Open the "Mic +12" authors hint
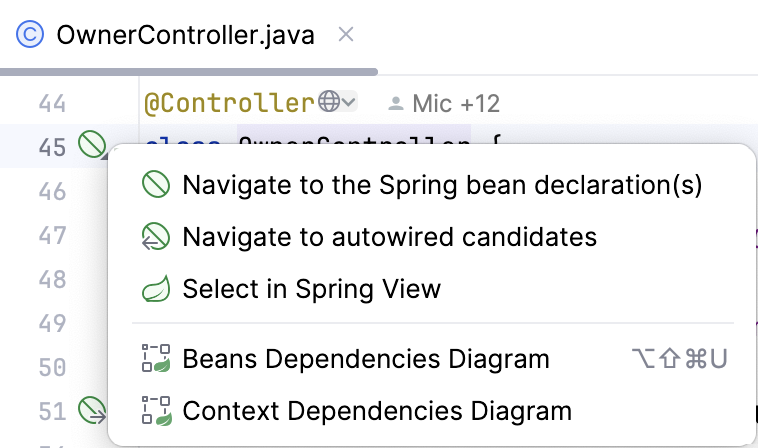Screen dimensions: 758x448 point(455,103)
